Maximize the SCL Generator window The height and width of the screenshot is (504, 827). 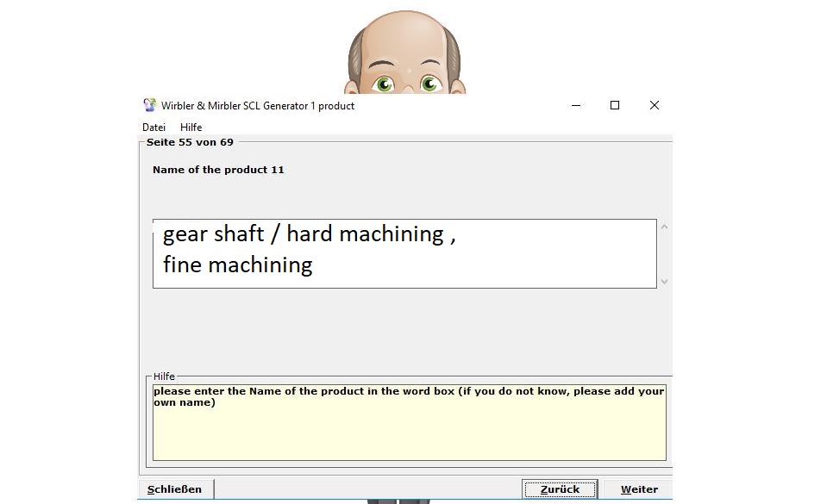click(x=615, y=105)
